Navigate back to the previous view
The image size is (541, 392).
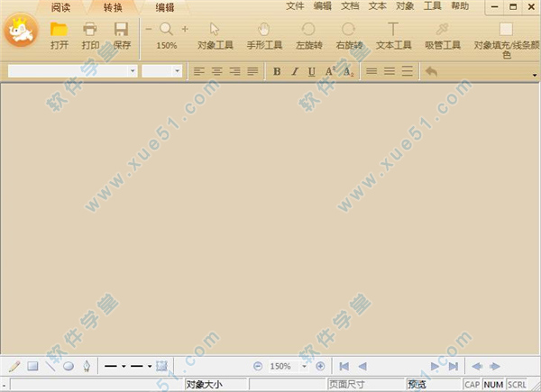tap(477, 366)
